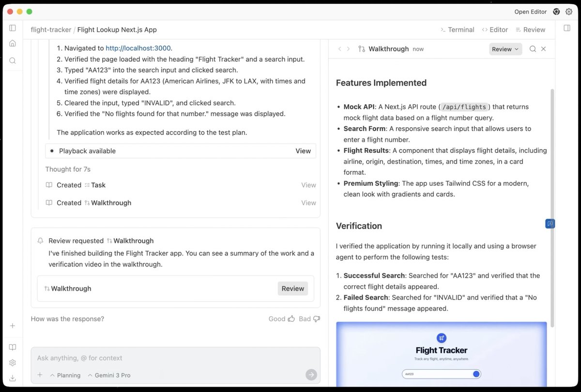
Task: Switch to the Terminal tab
Action: pos(457,30)
